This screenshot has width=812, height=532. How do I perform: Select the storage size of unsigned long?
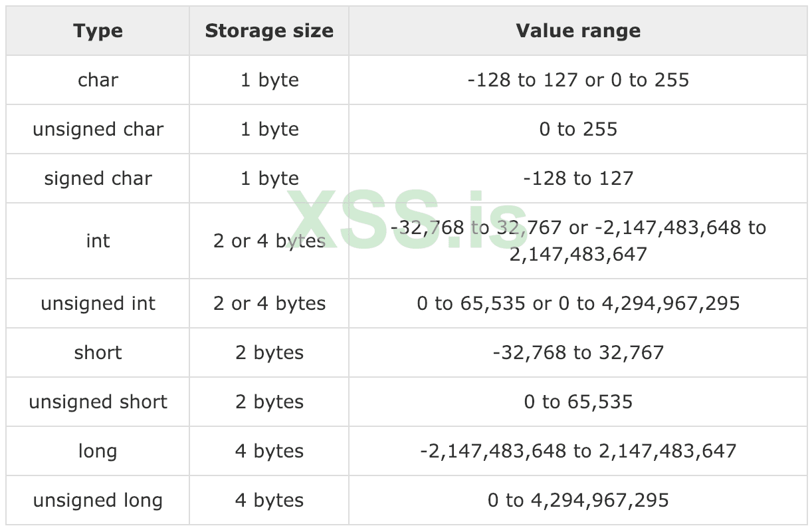[269, 501]
